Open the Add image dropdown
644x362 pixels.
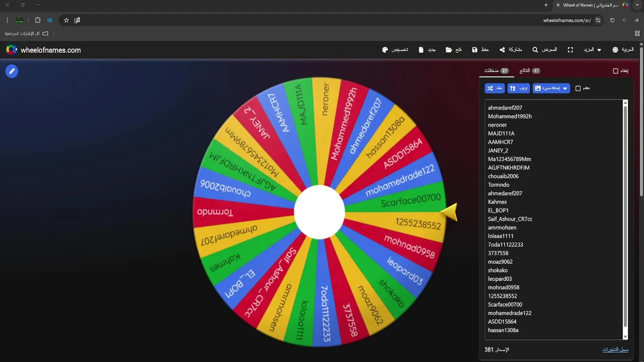pos(551,88)
